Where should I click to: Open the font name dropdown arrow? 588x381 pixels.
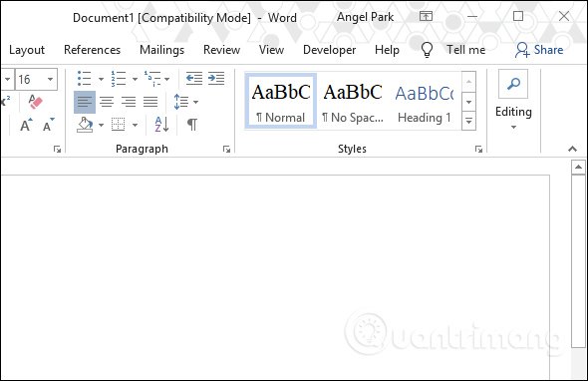pyautogui.click(x=7, y=79)
